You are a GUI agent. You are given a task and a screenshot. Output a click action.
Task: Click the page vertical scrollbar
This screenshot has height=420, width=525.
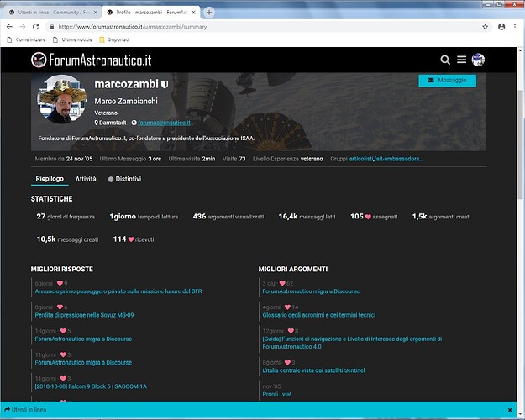(520, 144)
